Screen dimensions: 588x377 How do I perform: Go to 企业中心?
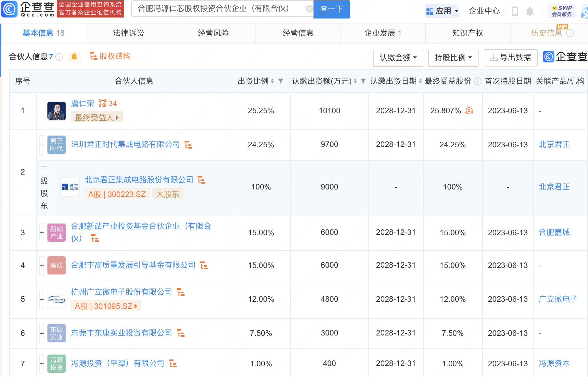(x=484, y=11)
